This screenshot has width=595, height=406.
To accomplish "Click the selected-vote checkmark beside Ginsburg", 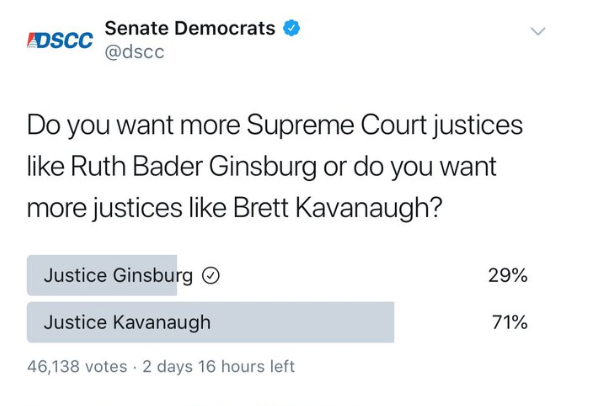I will point(211,276).
